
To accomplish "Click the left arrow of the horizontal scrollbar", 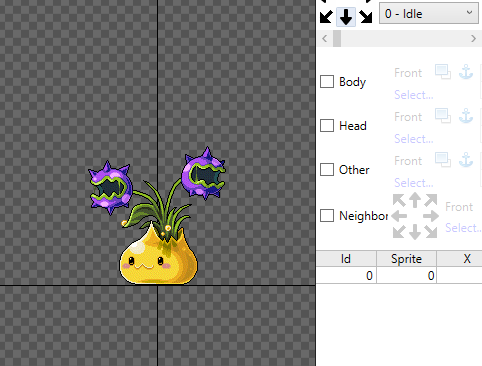I will pyautogui.click(x=325, y=39).
